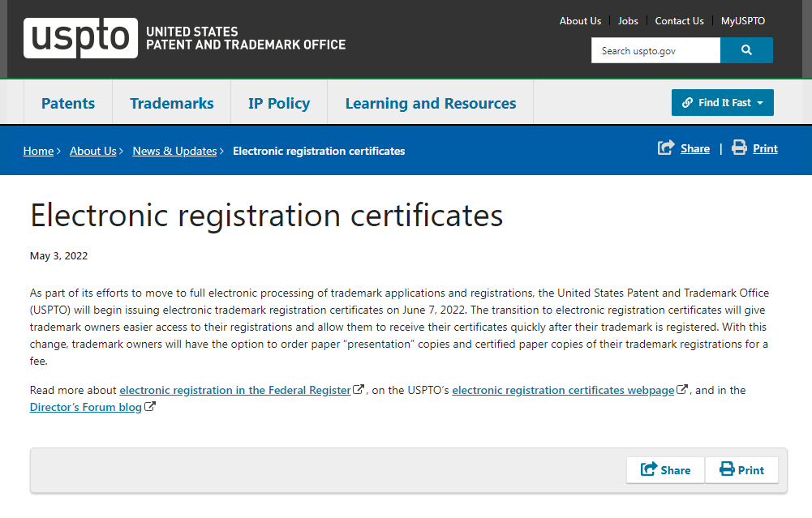The width and height of the screenshot is (812, 518).
Task: Click the printer icon in bottom gray panel
Action: click(x=727, y=469)
